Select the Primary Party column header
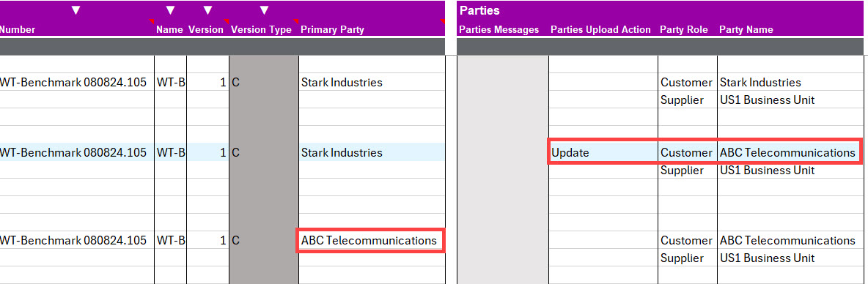This screenshot has height=284, width=868. point(332,30)
